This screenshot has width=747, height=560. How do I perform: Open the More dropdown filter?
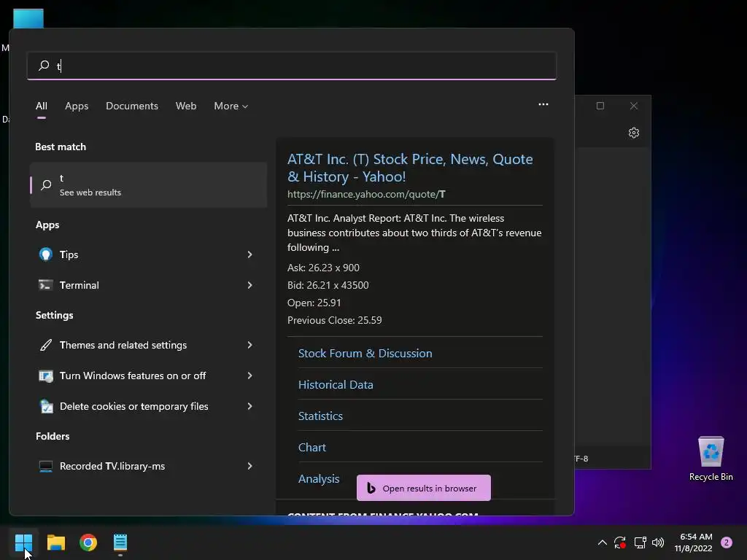[231, 106]
